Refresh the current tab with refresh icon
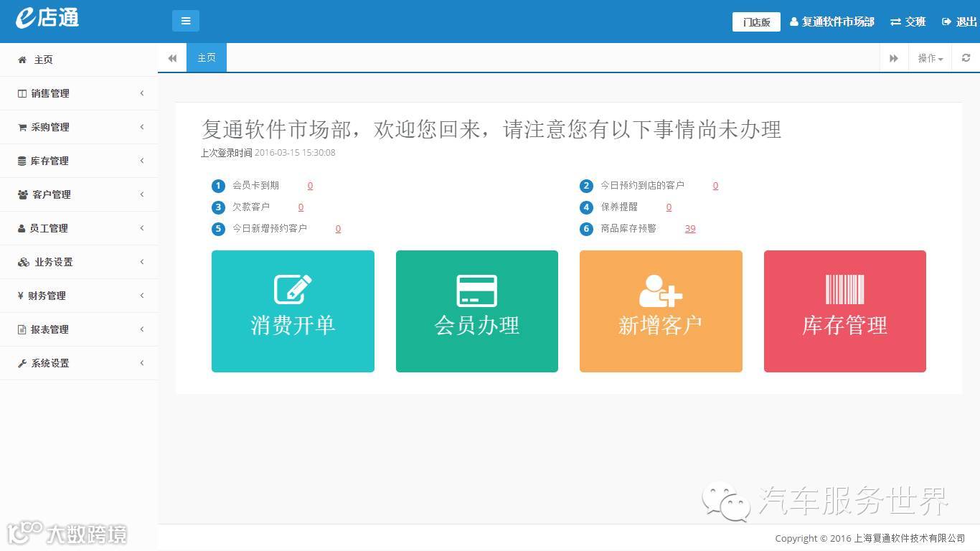The image size is (980, 551). click(x=966, y=58)
